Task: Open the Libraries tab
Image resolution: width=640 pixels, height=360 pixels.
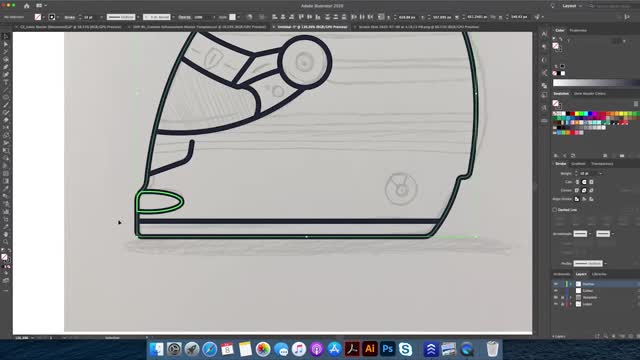Action: pos(599,274)
